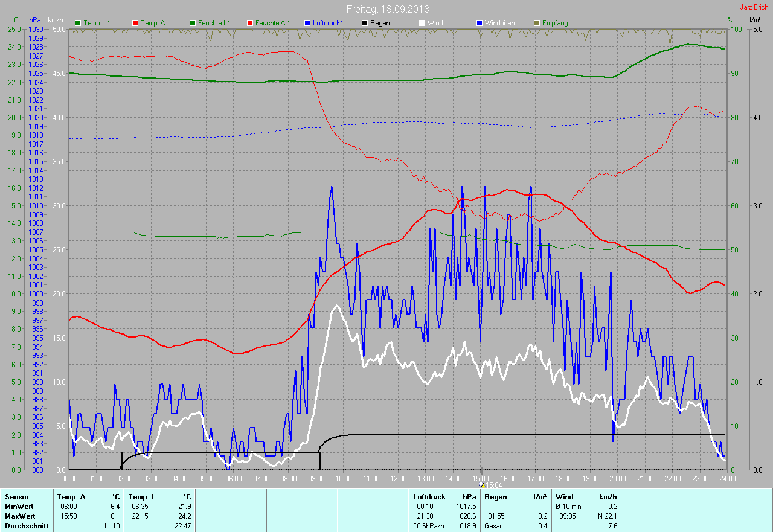Click the Jarz Erich label in the corner
This screenshot has width=773, height=532.
[x=754, y=7]
